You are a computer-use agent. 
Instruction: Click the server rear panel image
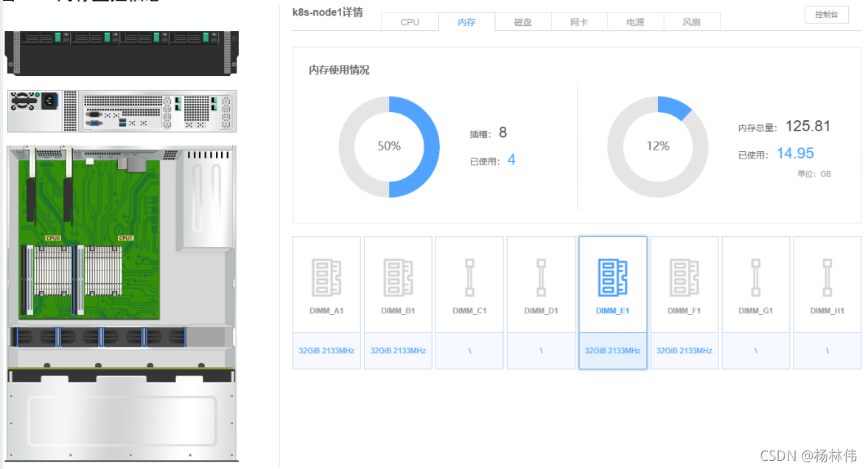coord(122,111)
